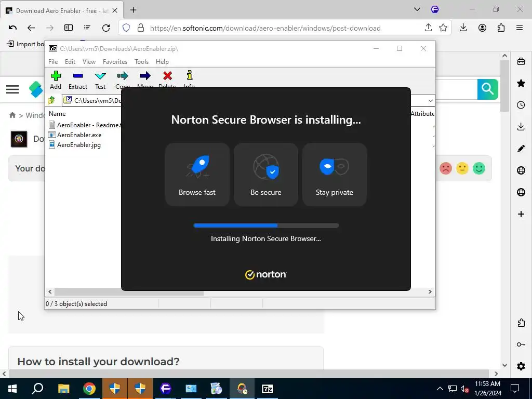Click the share page icon in address bar
Viewport: 532px width, 399px height.
[x=428, y=28]
